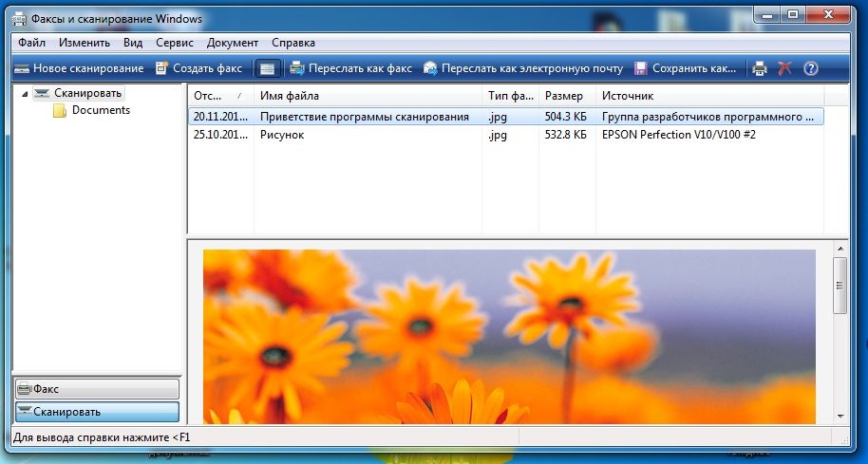The width and height of the screenshot is (868, 464).
Task: Select the Documents folder in tree
Action: [100, 110]
